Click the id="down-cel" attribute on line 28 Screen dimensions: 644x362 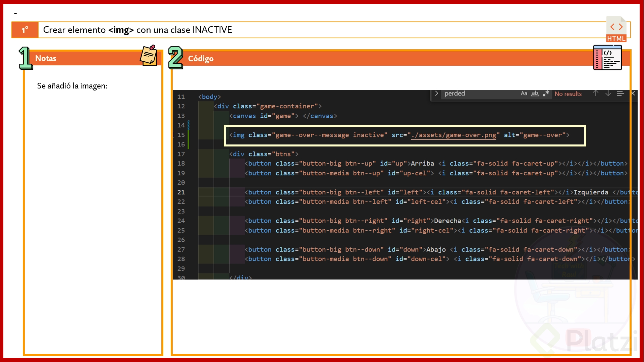point(421,259)
